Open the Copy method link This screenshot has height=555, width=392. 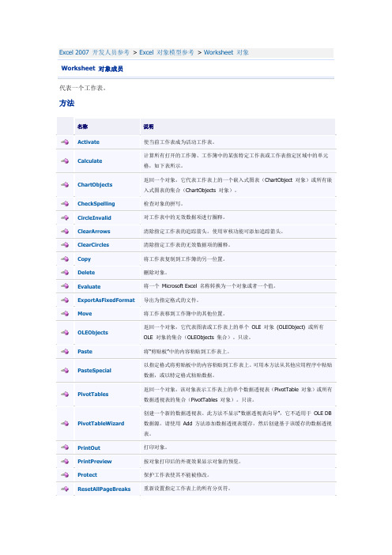pyautogui.click(x=85, y=259)
